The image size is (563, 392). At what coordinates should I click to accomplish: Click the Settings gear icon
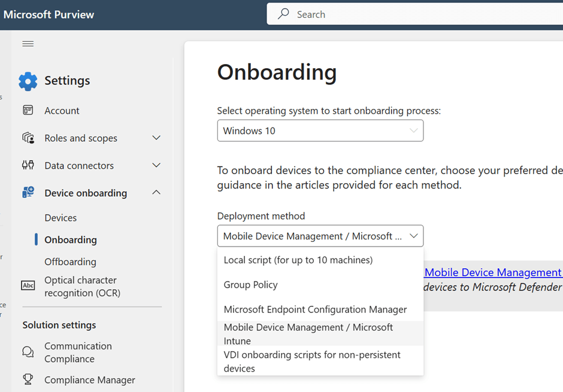click(28, 81)
